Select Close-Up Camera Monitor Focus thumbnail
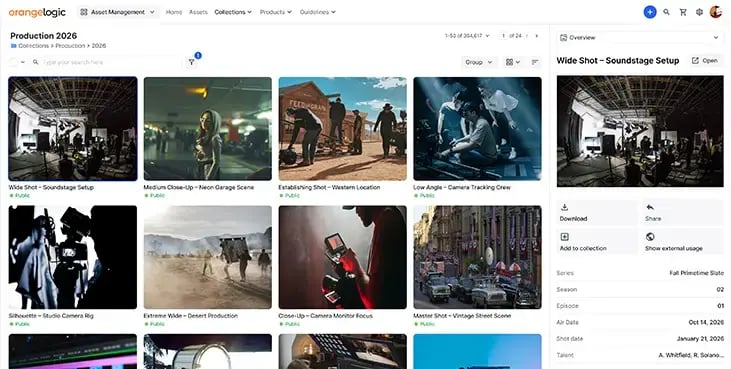The image size is (731, 369). pos(343,257)
